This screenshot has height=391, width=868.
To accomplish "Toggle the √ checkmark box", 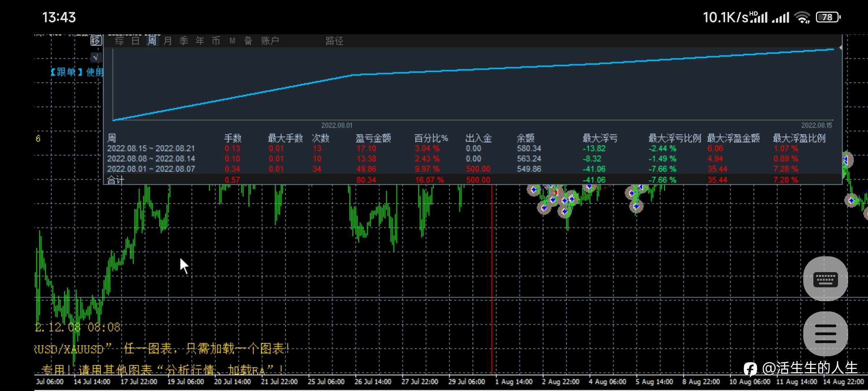I will click(x=96, y=57).
